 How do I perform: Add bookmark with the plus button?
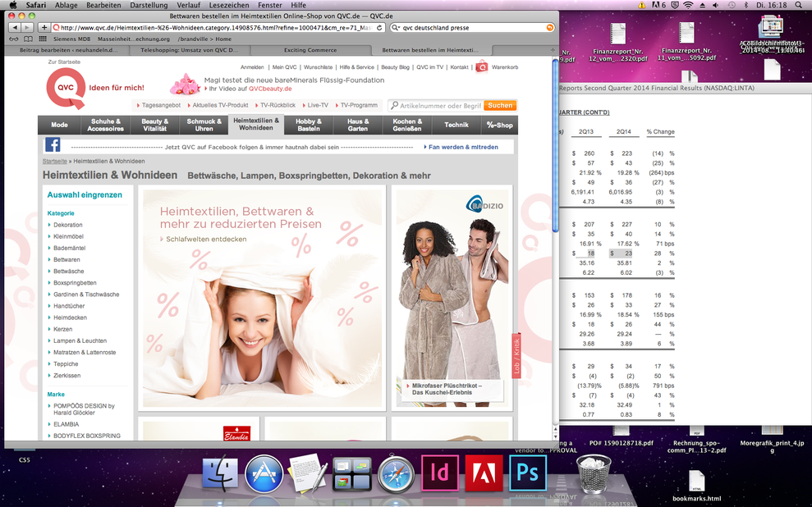44,27
